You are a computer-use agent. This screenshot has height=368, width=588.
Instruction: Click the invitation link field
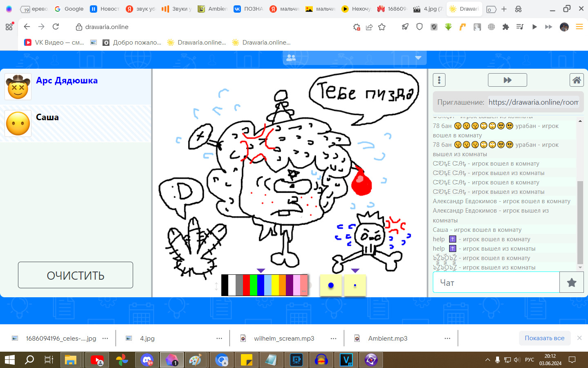point(534,102)
